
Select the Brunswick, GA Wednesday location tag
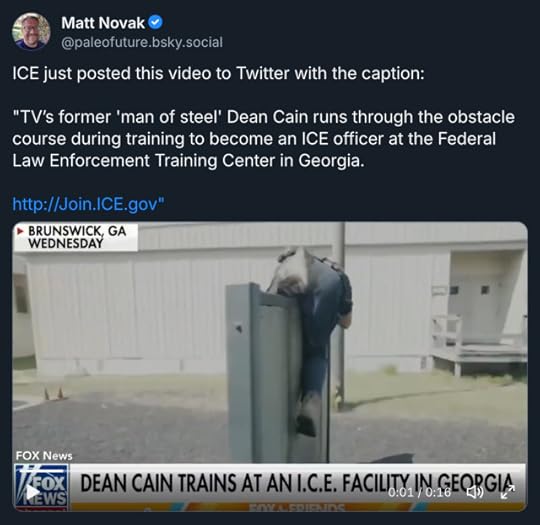[76, 237]
